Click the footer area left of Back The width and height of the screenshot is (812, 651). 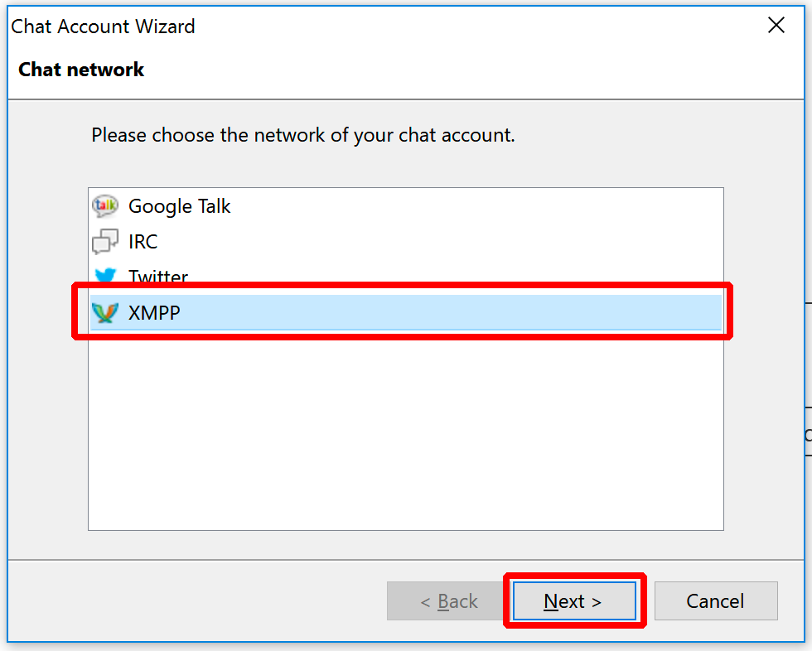pyautogui.click(x=197, y=600)
